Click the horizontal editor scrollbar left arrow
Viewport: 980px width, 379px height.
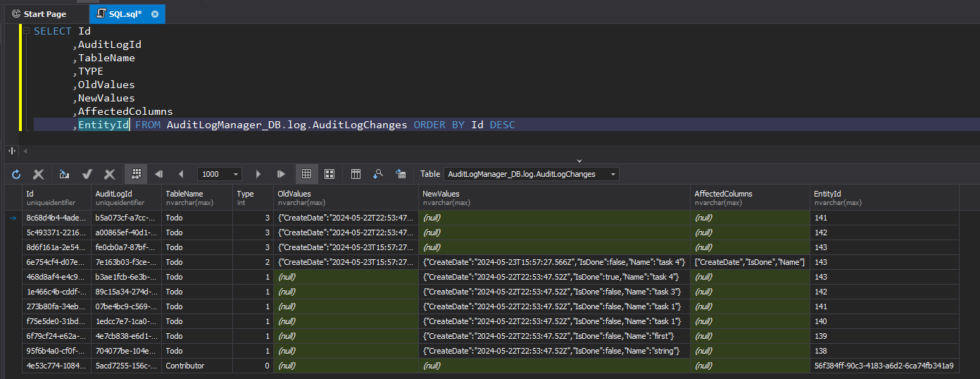click(x=25, y=151)
